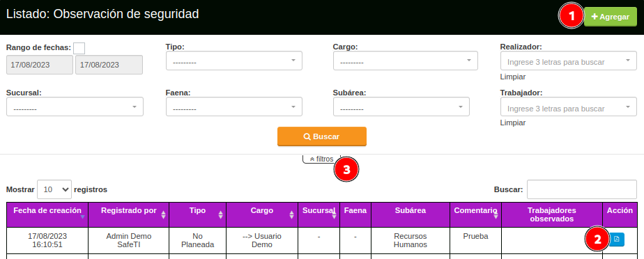Focus the Realizador search box
The width and height of the screenshot is (644, 259).
pos(569,61)
